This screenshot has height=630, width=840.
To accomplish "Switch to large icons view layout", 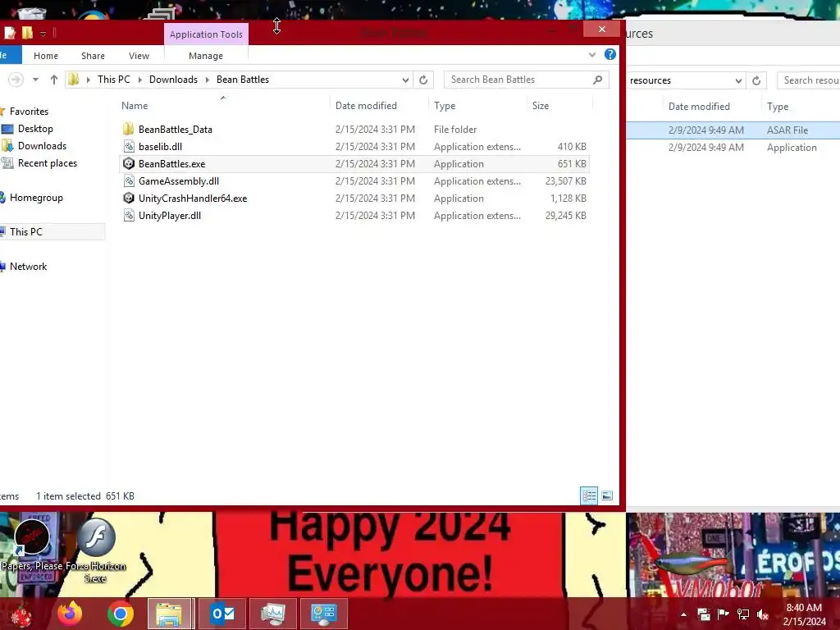I will click(606, 495).
